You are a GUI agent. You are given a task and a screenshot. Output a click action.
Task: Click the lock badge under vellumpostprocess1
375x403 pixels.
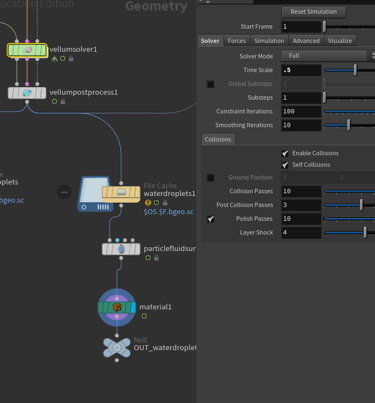(x=63, y=101)
